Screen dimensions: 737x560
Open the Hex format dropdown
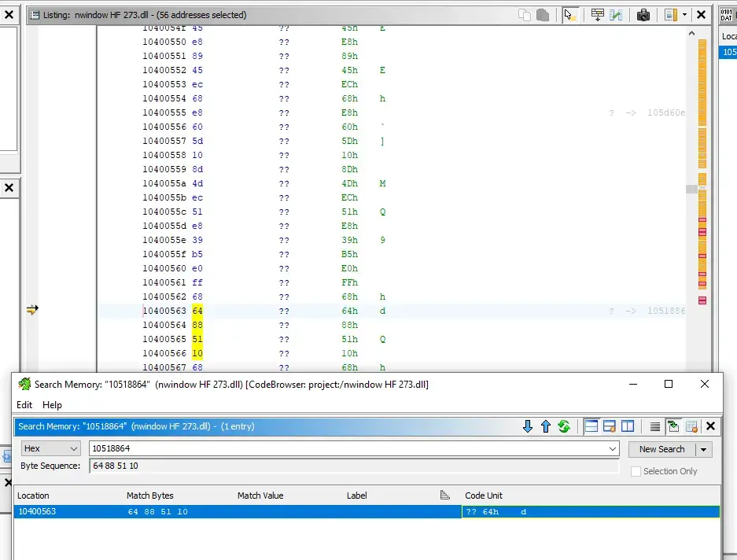point(51,448)
